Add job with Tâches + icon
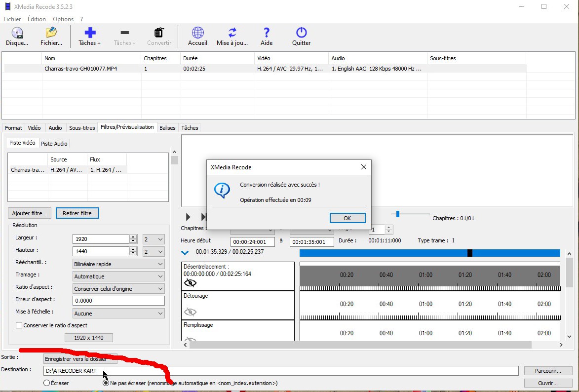 [90, 36]
